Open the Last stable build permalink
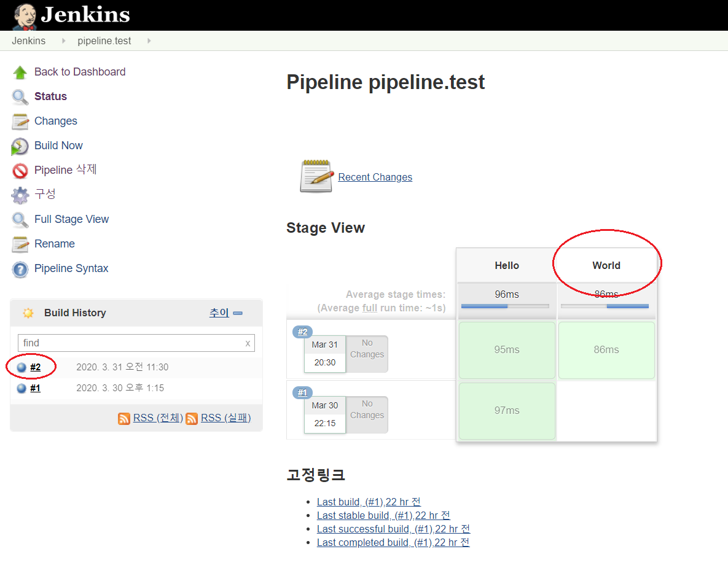728x584 pixels. 383,516
